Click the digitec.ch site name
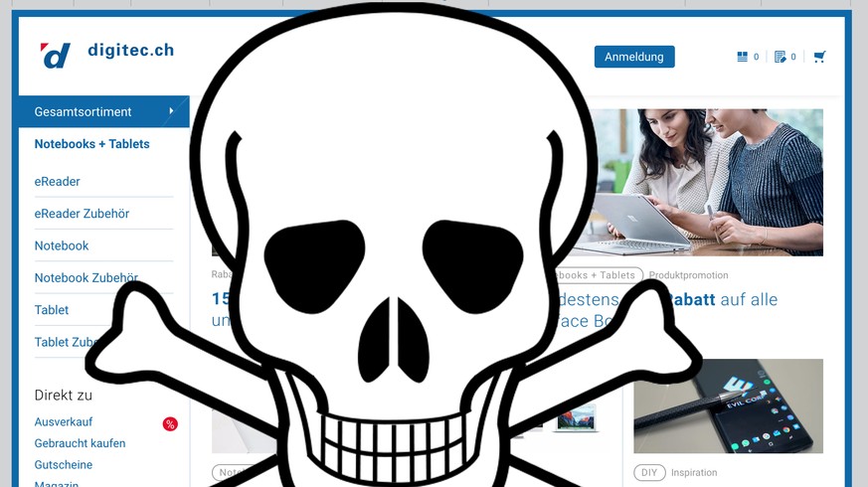 [x=130, y=50]
